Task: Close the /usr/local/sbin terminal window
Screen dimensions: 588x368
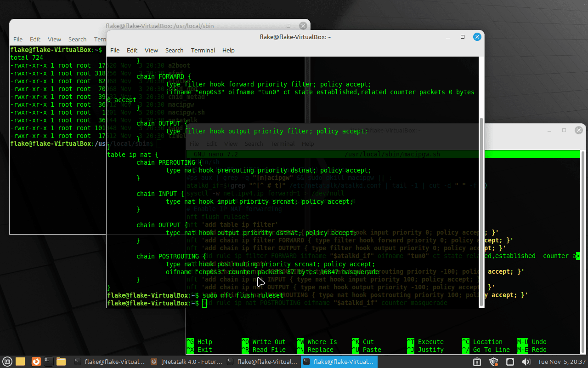Action: [x=303, y=26]
